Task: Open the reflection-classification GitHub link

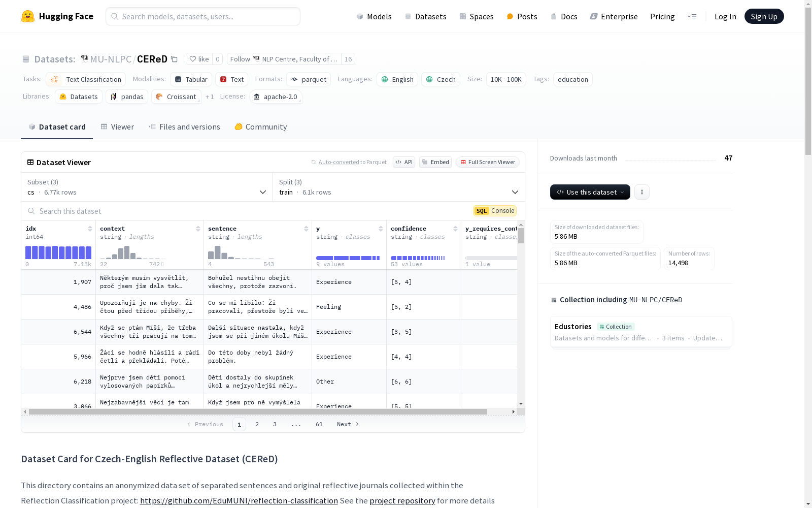Action: [x=239, y=500]
